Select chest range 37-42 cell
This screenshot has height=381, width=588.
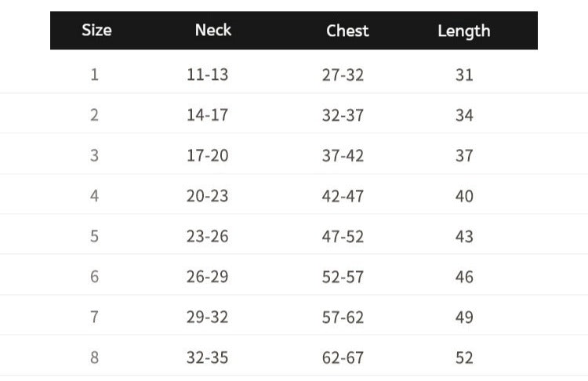[343, 155]
